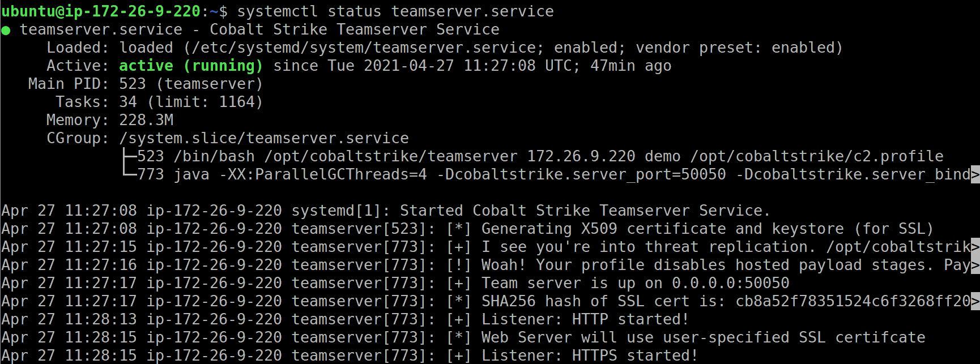Click truncation arrow ending the java process line
Image resolution: width=980 pixels, height=364 pixels.
[x=975, y=174]
